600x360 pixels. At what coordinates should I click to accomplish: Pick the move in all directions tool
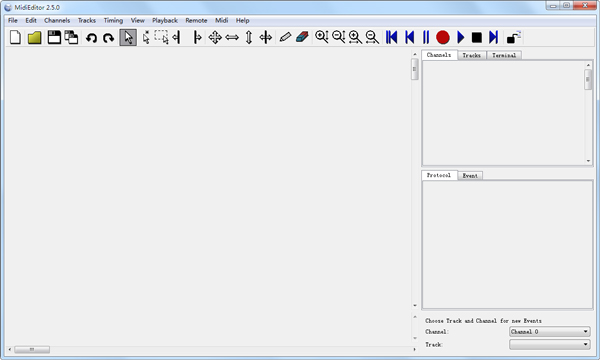tap(215, 37)
